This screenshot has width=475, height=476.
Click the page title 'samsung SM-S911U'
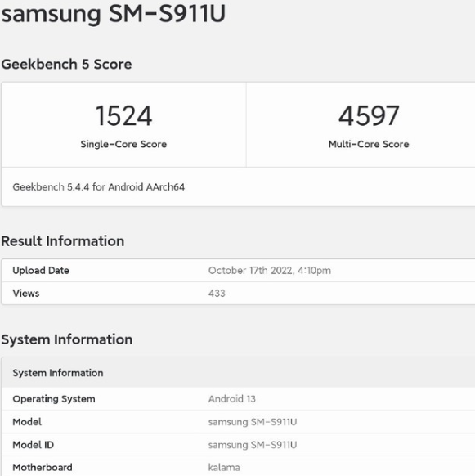pos(113,14)
